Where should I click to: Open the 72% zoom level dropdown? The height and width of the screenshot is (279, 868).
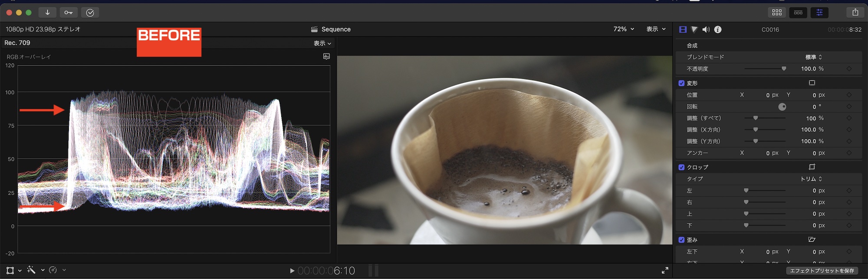tap(624, 29)
